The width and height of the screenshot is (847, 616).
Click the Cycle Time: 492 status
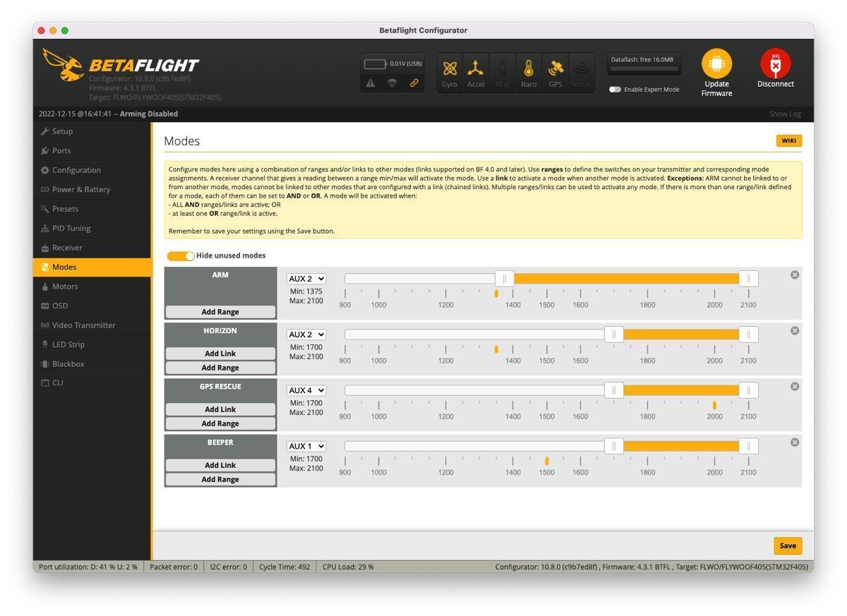point(284,567)
